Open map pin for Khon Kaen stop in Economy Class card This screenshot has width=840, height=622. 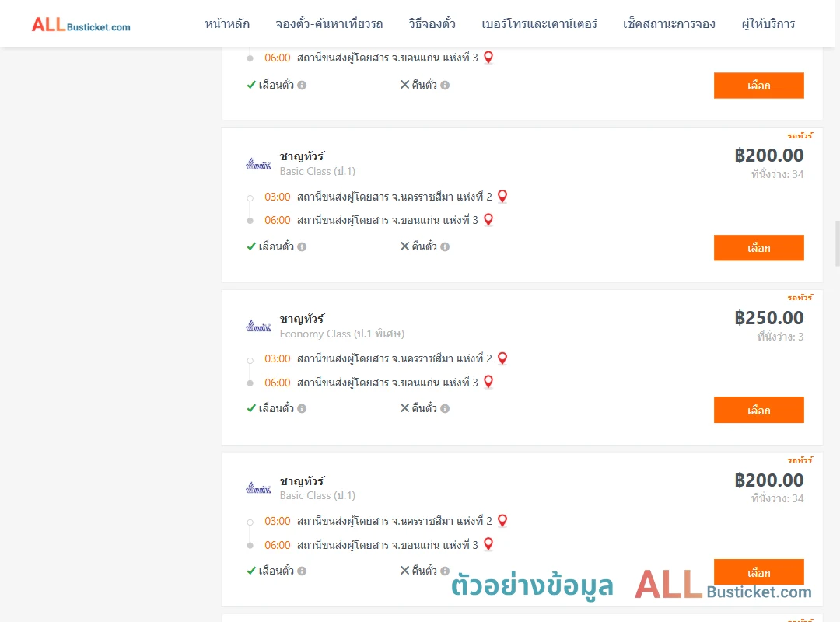coord(488,382)
